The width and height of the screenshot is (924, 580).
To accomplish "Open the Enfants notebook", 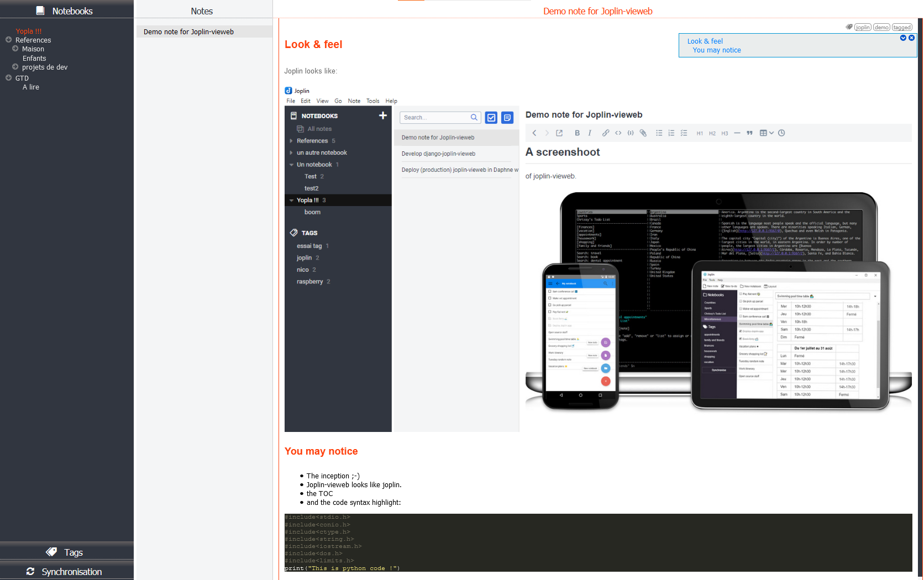I will coord(34,58).
